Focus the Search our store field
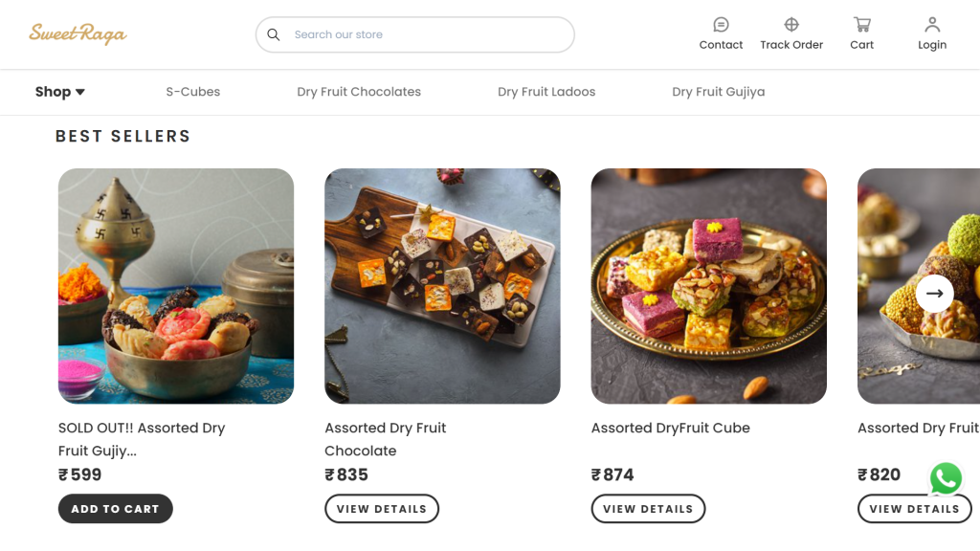980x551 pixels. coord(426,34)
